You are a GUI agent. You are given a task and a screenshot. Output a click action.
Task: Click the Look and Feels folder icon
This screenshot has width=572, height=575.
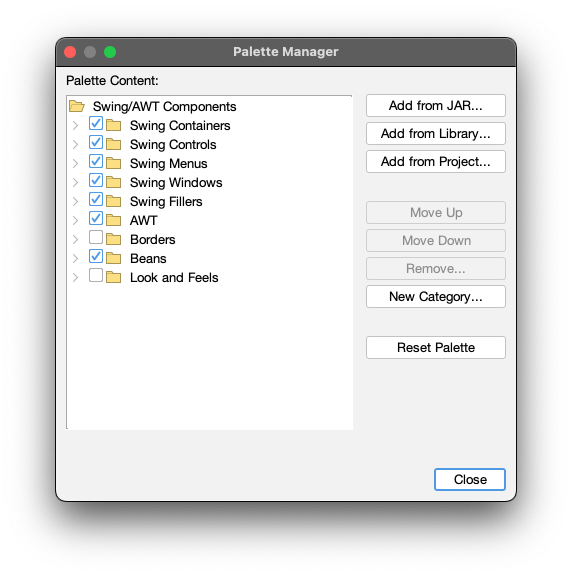pyautogui.click(x=113, y=278)
